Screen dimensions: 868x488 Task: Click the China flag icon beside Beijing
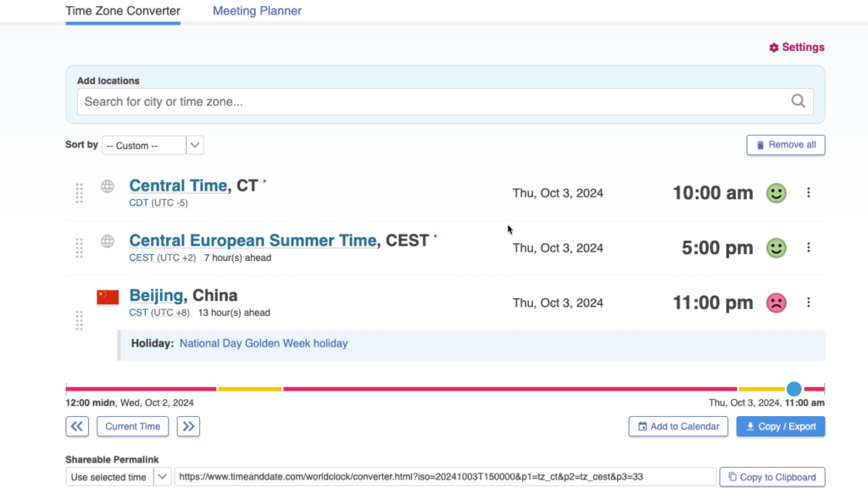click(x=107, y=297)
